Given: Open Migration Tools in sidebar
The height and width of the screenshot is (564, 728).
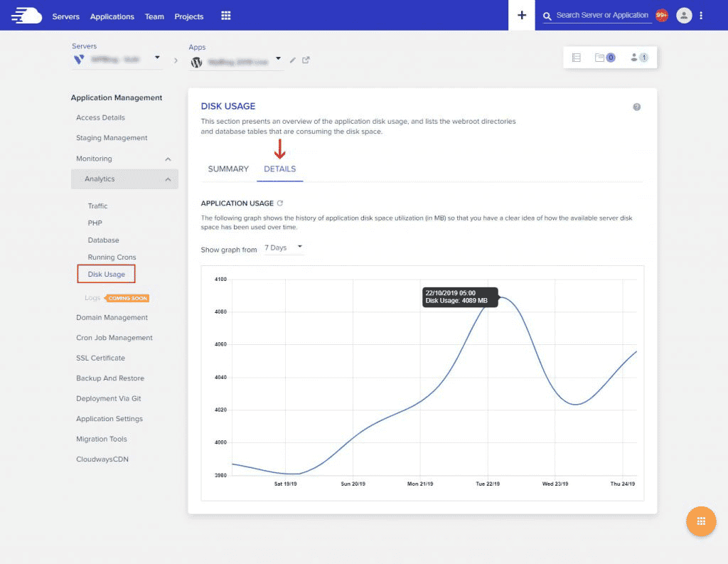Looking at the screenshot, I should click(x=101, y=439).
